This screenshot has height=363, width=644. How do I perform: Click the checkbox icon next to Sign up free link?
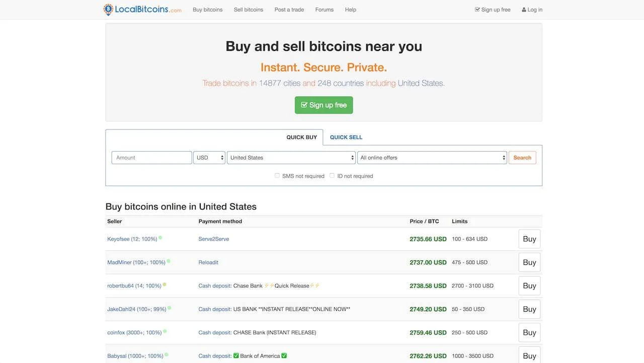coord(476,9)
